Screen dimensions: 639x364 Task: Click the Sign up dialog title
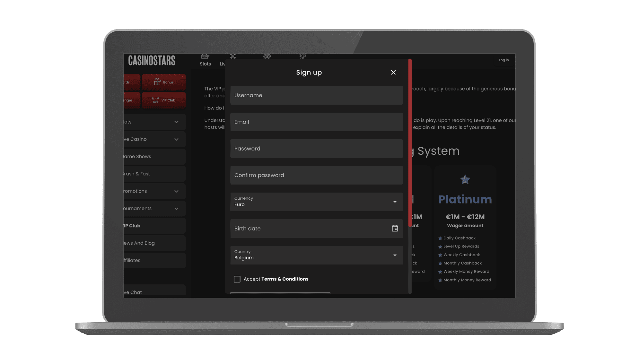pos(309,73)
